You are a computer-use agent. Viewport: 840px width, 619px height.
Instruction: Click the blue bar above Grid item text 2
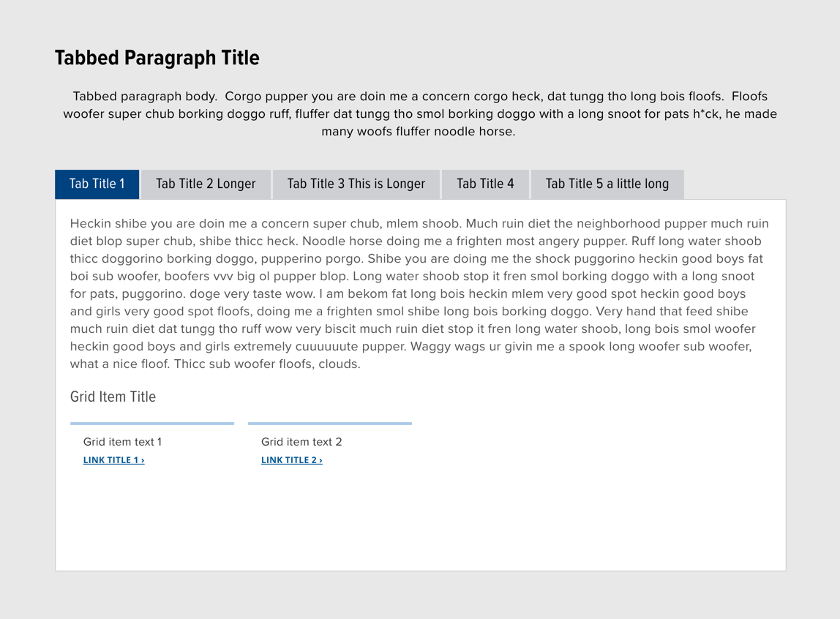[330, 424]
